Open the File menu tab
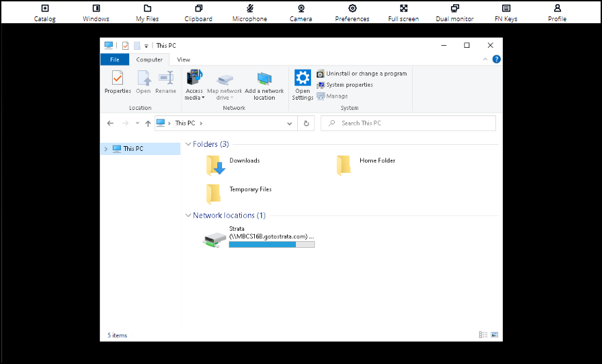 [115, 59]
